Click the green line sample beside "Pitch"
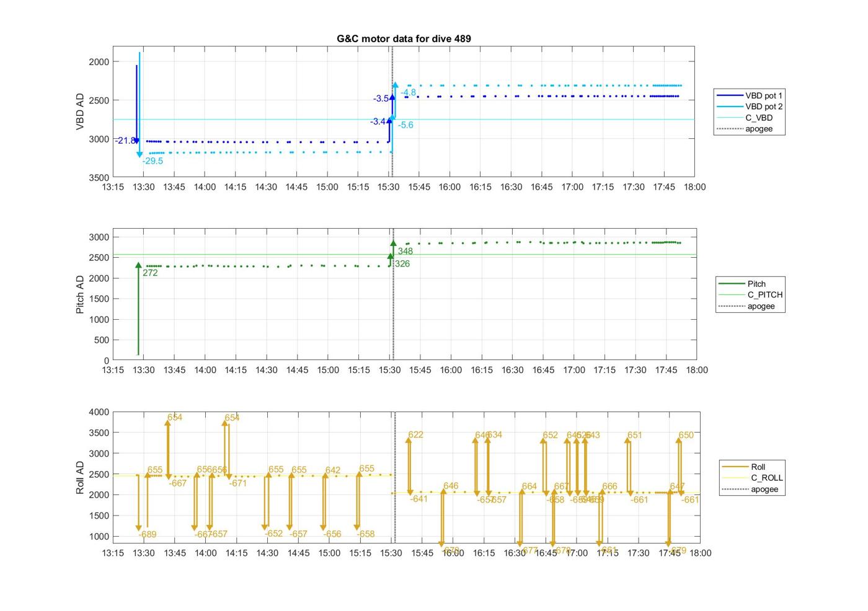The image size is (868, 611). point(732,284)
